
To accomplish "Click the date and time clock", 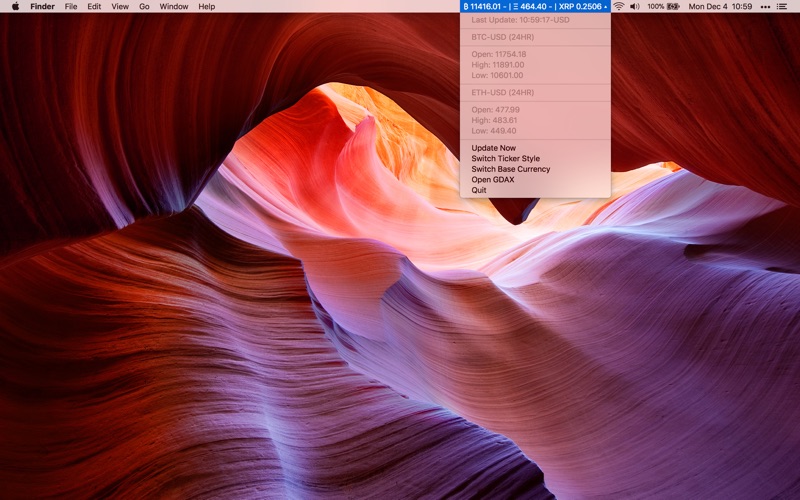I will pos(722,6).
